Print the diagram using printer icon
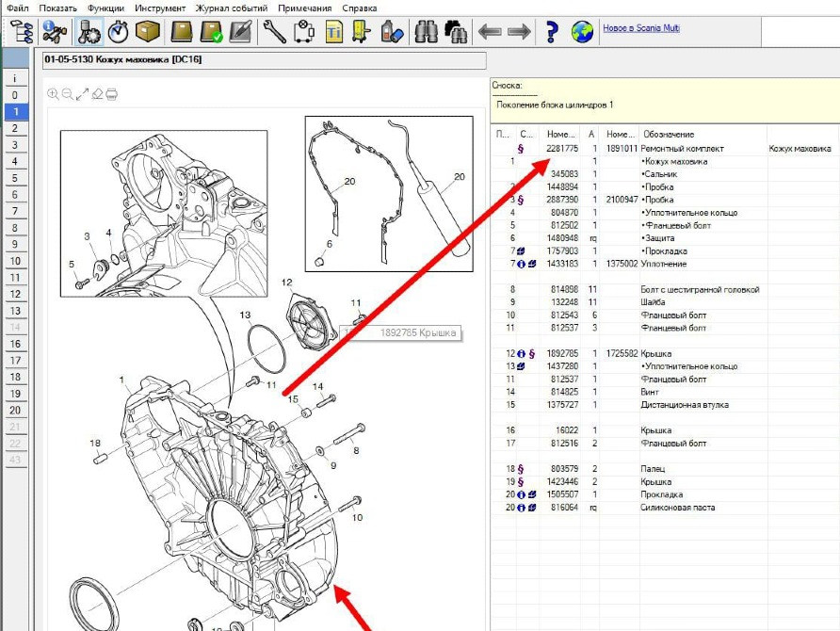Viewport: 840px width, 631px height. pyautogui.click(x=111, y=94)
